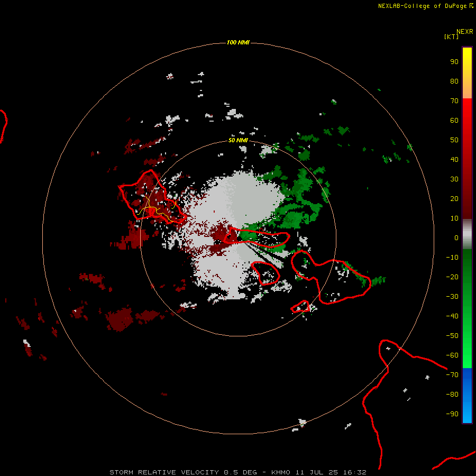Click the positive 40 knot scale value
Viewport: 476px width, 476px height.
coord(454,159)
